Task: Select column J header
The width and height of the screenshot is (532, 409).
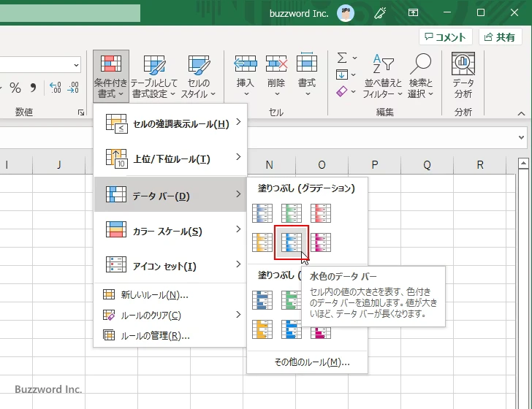Action: pyautogui.click(x=59, y=165)
